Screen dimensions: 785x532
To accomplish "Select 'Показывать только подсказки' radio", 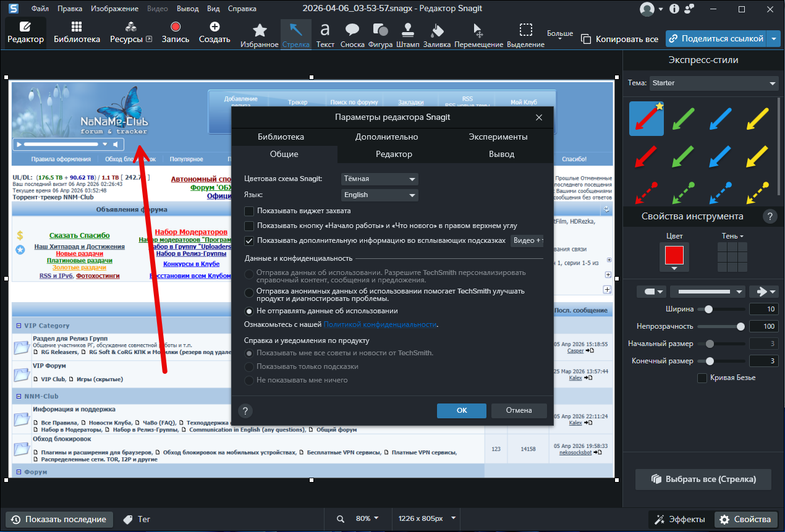I will pyautogui.click(x=249, y=366).
